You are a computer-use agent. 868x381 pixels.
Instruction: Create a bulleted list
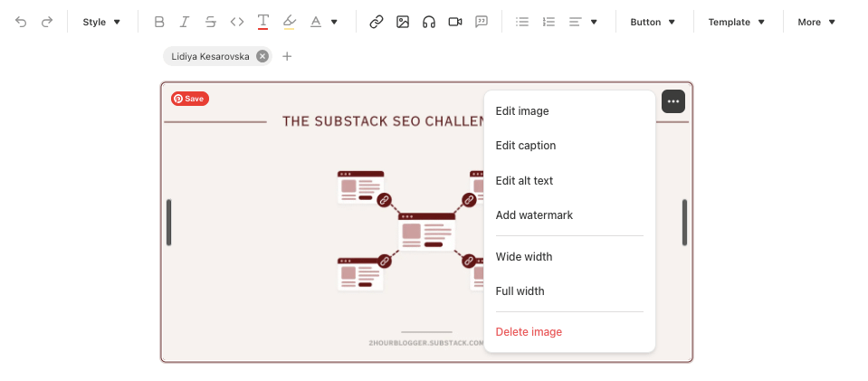pyautogui.click(x=522, y=22)
